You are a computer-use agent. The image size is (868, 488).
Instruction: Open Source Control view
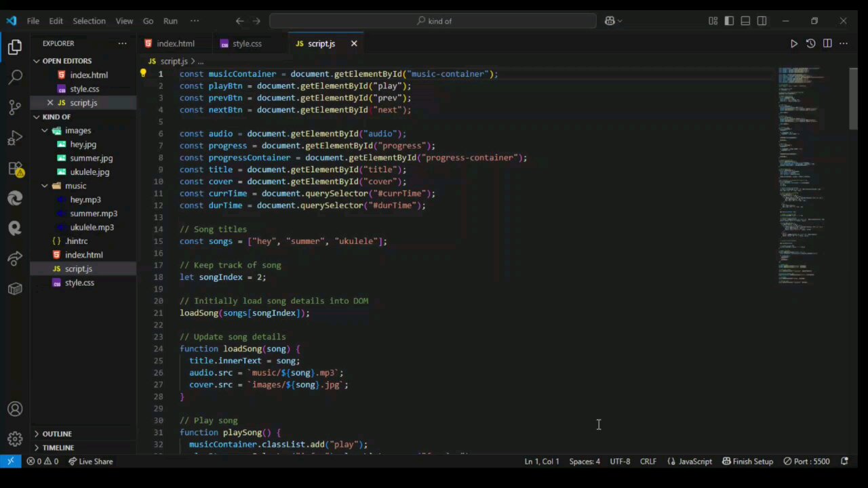(15, 107)
